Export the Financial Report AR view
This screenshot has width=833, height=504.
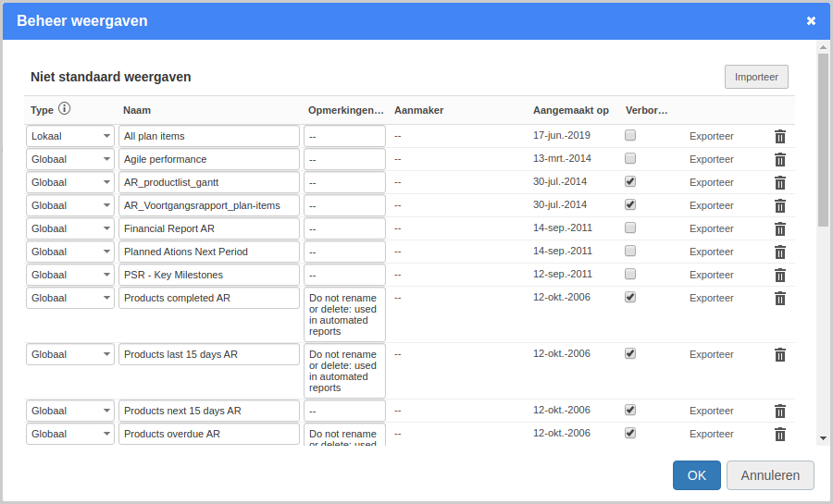(712, 228)
